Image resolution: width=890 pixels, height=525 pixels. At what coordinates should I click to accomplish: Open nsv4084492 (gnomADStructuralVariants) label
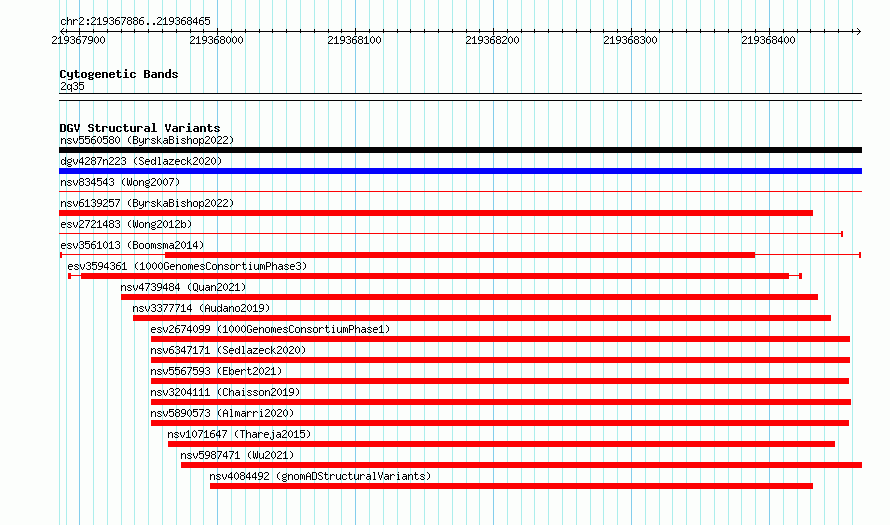[x=320, y=476]
